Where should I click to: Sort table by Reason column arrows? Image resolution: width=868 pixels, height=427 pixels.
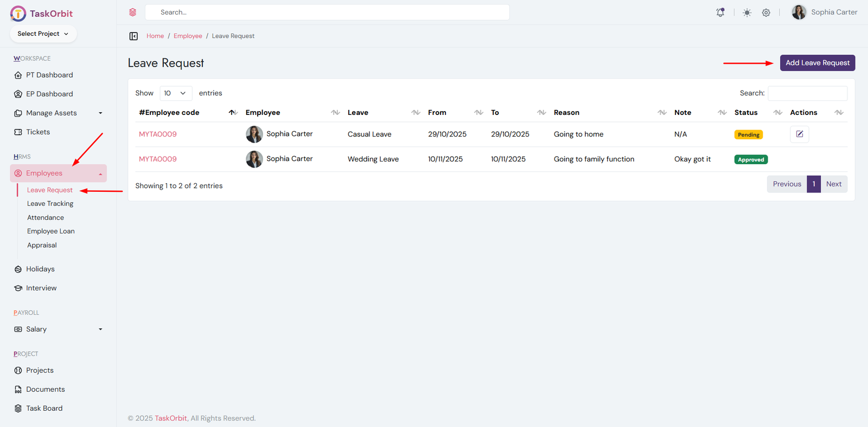click(x=662, y=112)
